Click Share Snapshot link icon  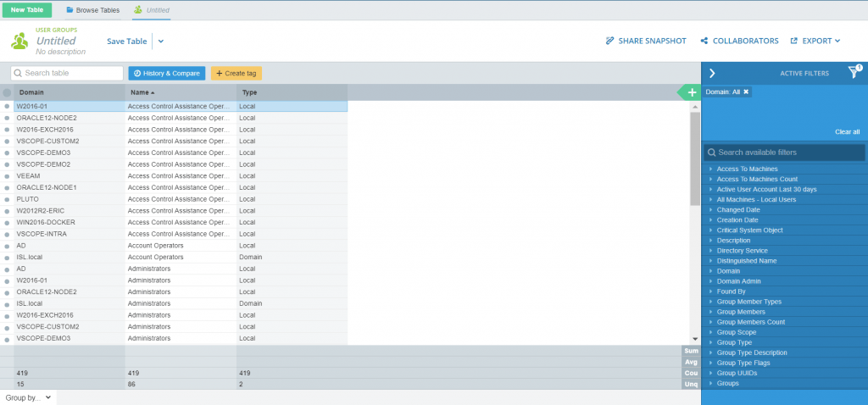tap(609, 41)
